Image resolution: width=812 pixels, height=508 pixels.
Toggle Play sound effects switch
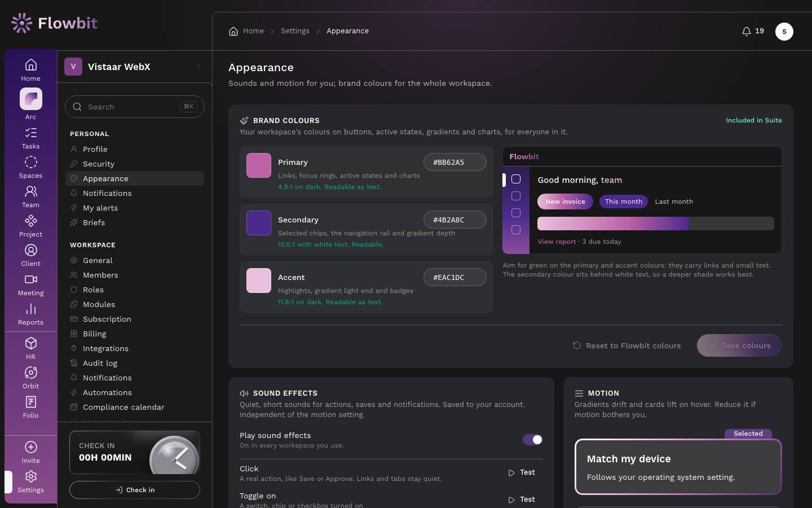click(x=533, y=440)
